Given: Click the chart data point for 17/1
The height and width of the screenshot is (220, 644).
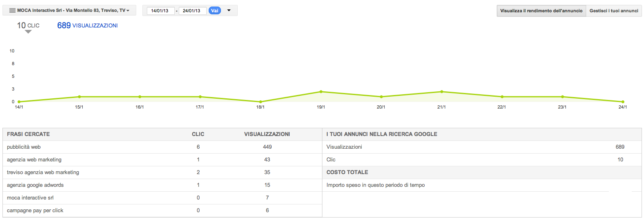Looking at the screenshot, I should coord(200,97).
